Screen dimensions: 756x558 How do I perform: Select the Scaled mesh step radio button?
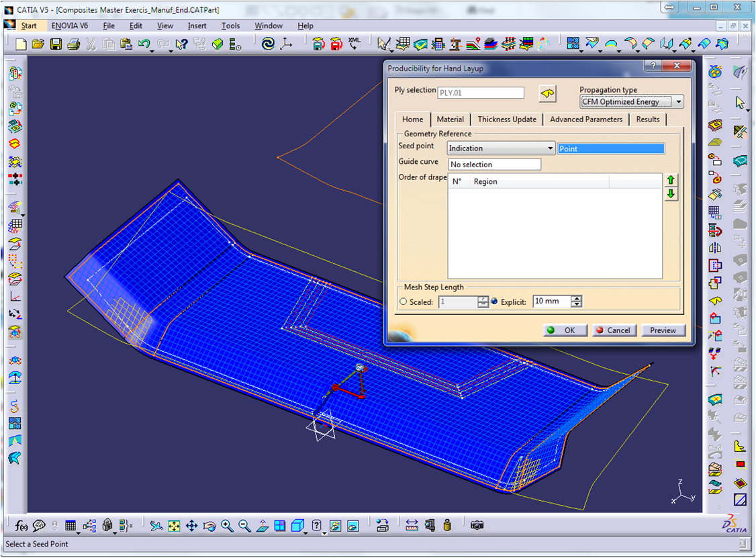[x=404, y=302]
